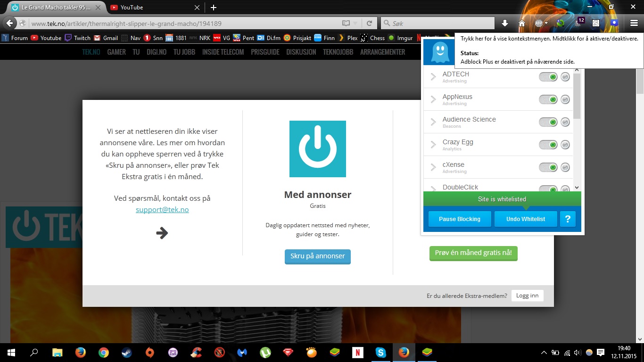Click the checkmark circle beside ADTECH
Image resolution: width=644 pixels, height=362 pixels.
tap(565, 77)
